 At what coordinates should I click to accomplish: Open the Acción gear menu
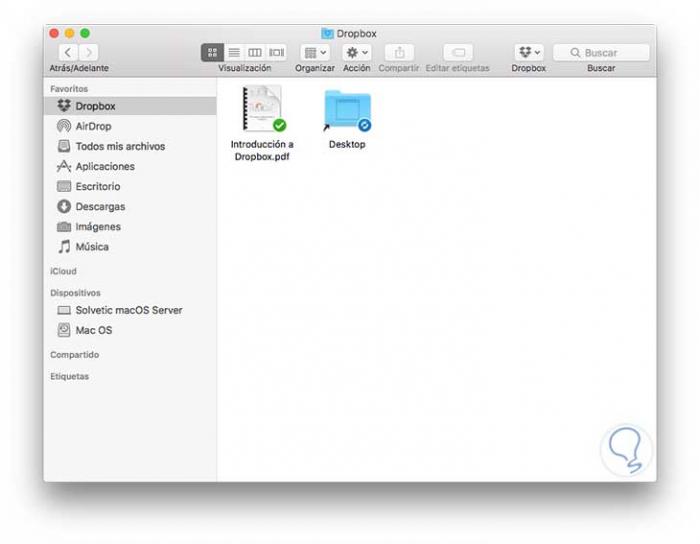pos(357,53)
